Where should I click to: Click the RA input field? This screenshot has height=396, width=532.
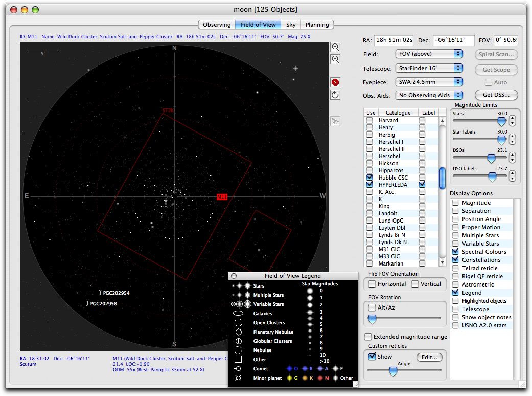(394, 40)
